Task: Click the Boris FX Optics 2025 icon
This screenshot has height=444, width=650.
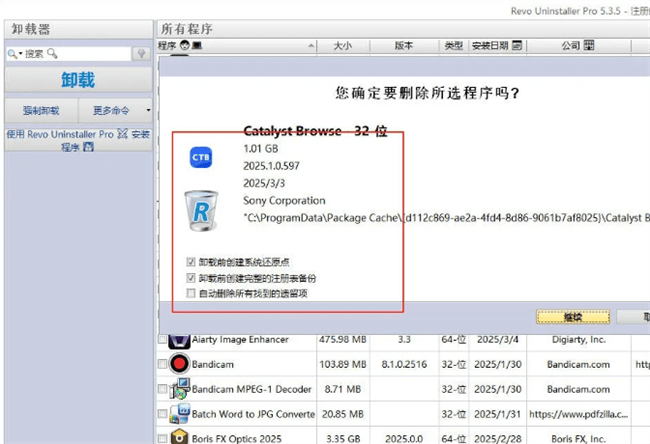Action: point(179,437)
